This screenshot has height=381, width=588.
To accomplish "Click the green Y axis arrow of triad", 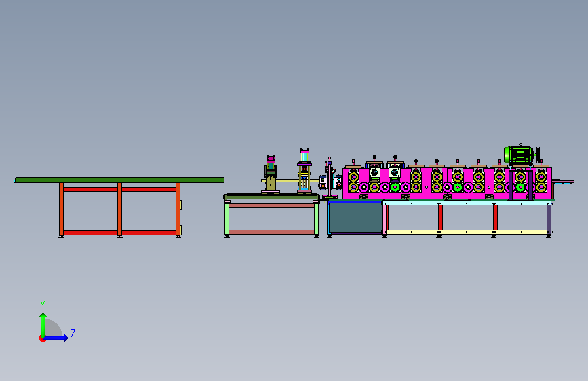I will [x=43, y=325].
